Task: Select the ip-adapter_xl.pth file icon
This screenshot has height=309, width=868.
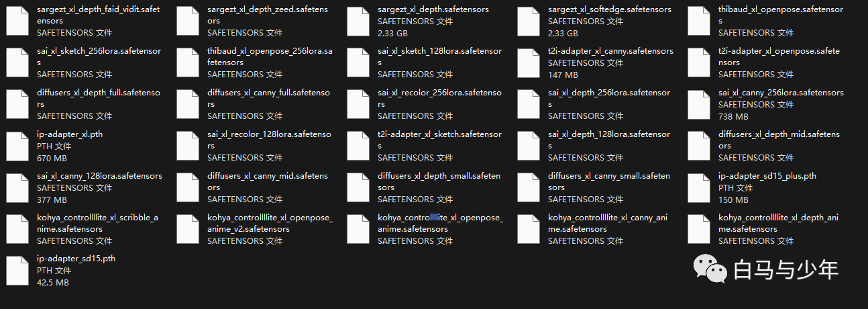Action: point(17,146)
